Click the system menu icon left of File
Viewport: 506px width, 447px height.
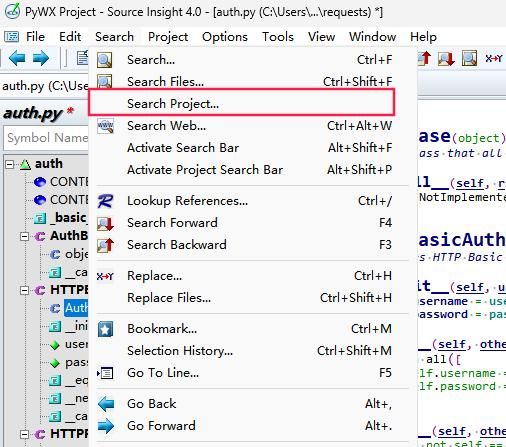point(11,37)
